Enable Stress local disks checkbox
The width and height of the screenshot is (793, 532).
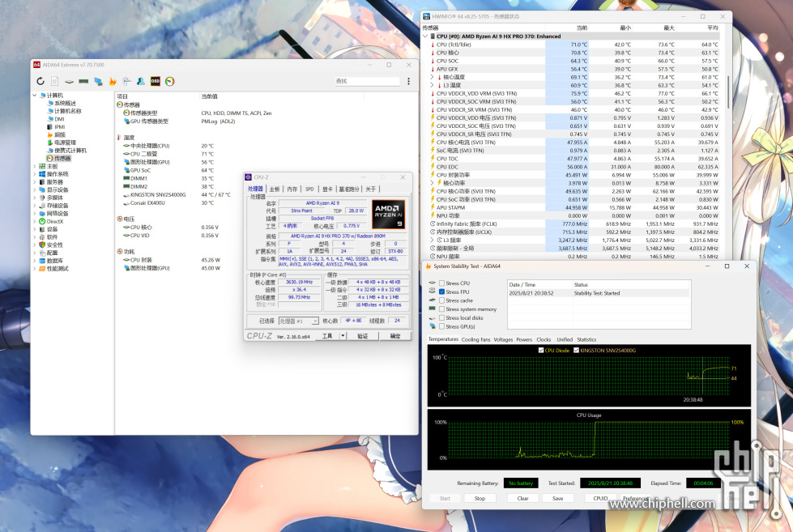coord(442,318)
